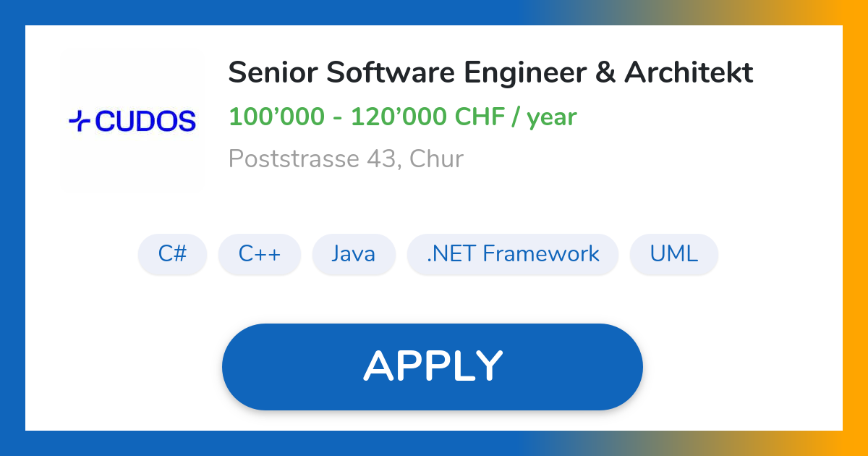The height and width of the screenshot is (456, 868).
Task: Click the CUDOS wordmark text
Action: (x=148, y=119)
